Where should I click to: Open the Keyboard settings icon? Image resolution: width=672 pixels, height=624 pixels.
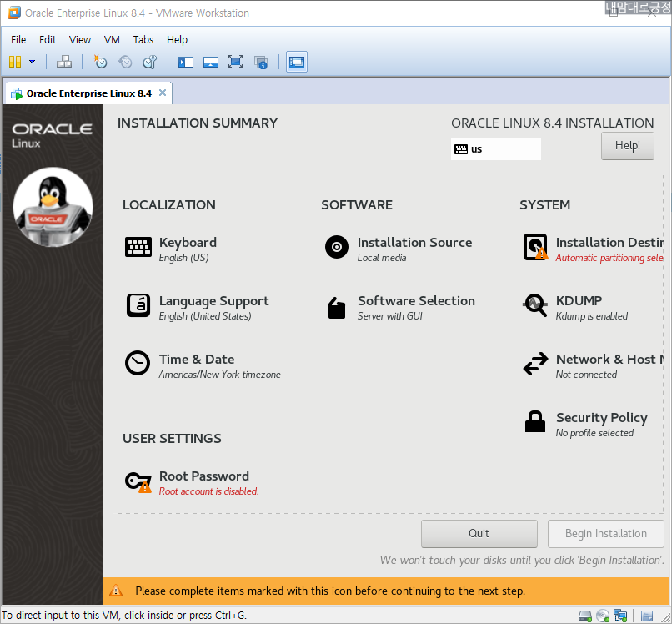(138, 247)
